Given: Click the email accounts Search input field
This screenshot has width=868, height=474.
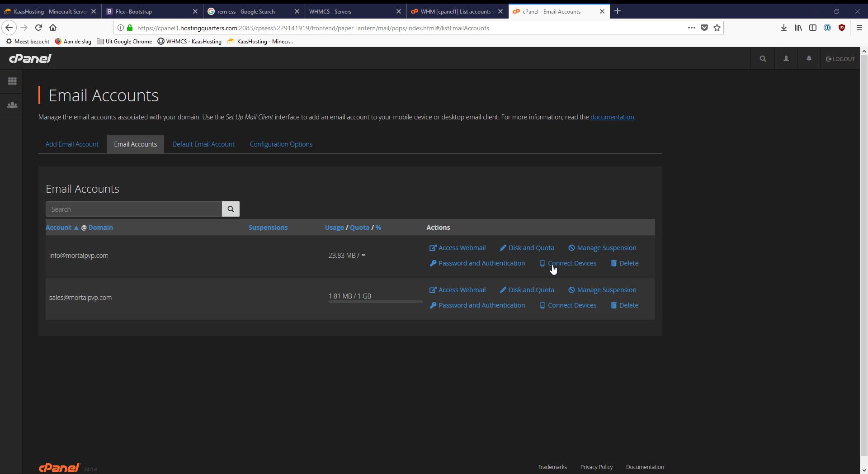Looking at the screenshot, I should (x=134, y=209).
